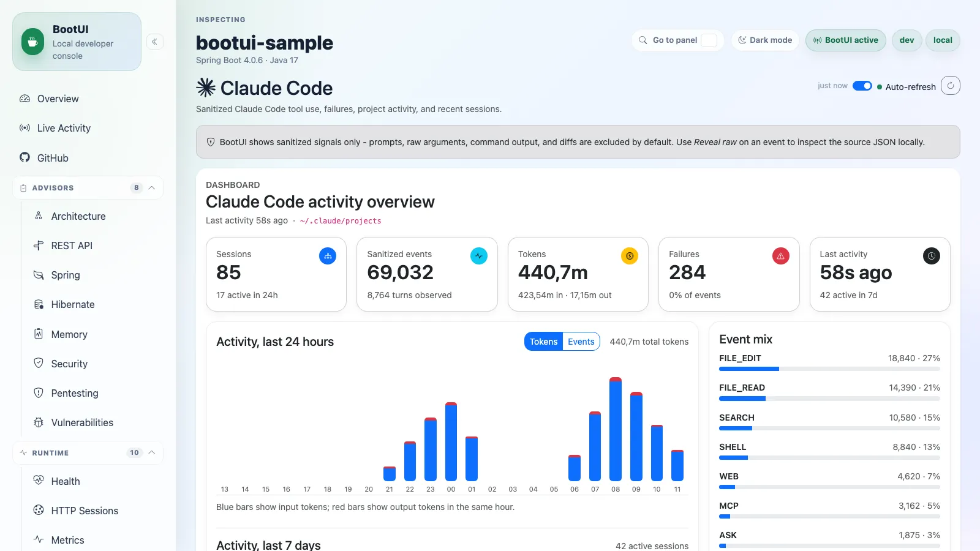Image resolution: width=980 pixels, height=551 pixels.
Task: Click the Advisors count badge 8
Action: tap(137, 188)
